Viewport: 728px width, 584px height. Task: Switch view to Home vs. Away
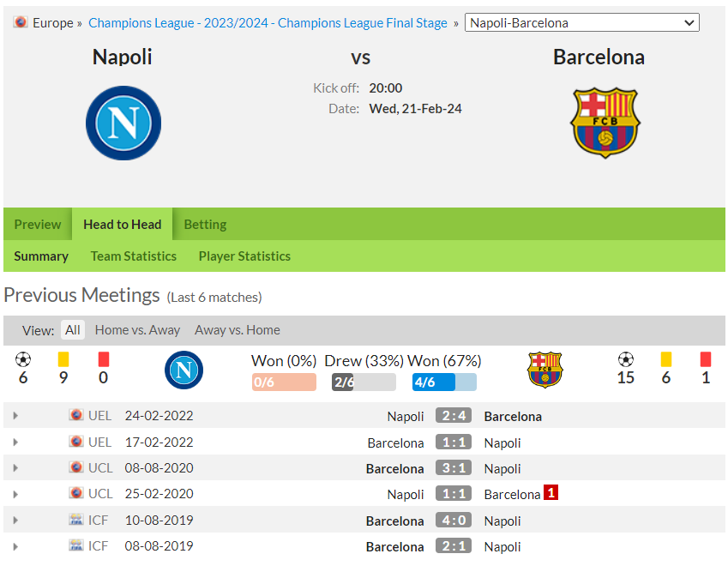pos(137,330)
